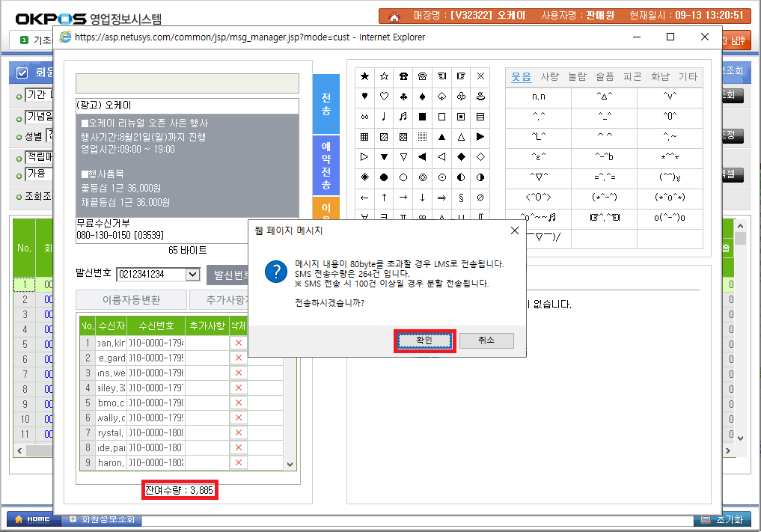The width and height of the screenshot is (761, 532).
Task: Insert the solid black diamond symbol
Action: [461, 157]
